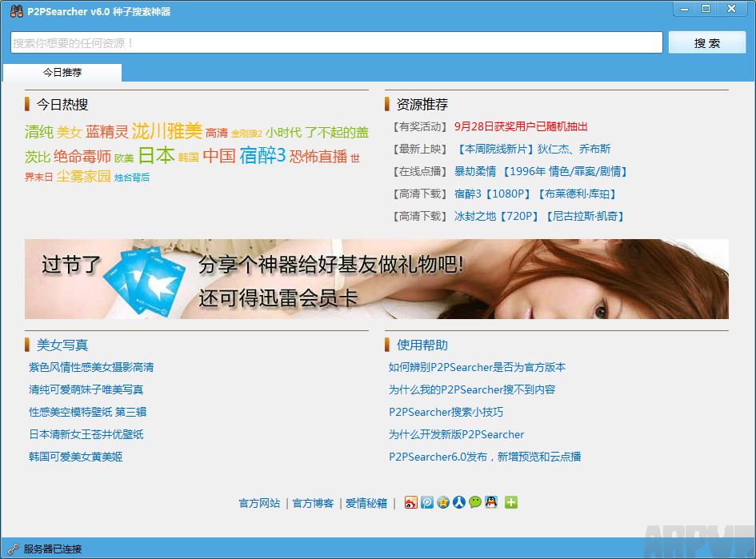
Task: Click the Renren share icon
Action: coord(459,503)
